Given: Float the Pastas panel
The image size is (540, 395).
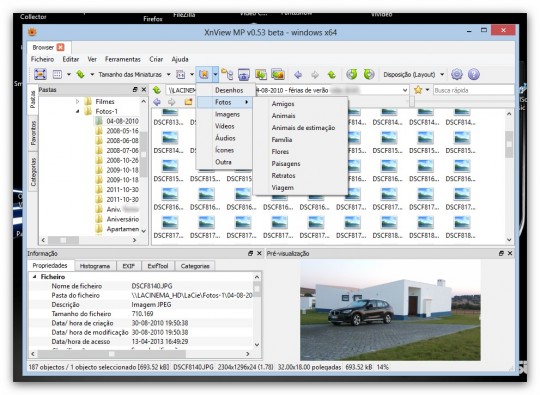Looking at the screenshot, I should 135,90.
